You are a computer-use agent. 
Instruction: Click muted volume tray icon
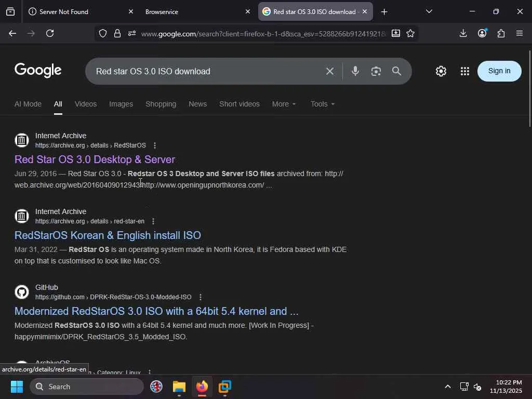point(477,387)
